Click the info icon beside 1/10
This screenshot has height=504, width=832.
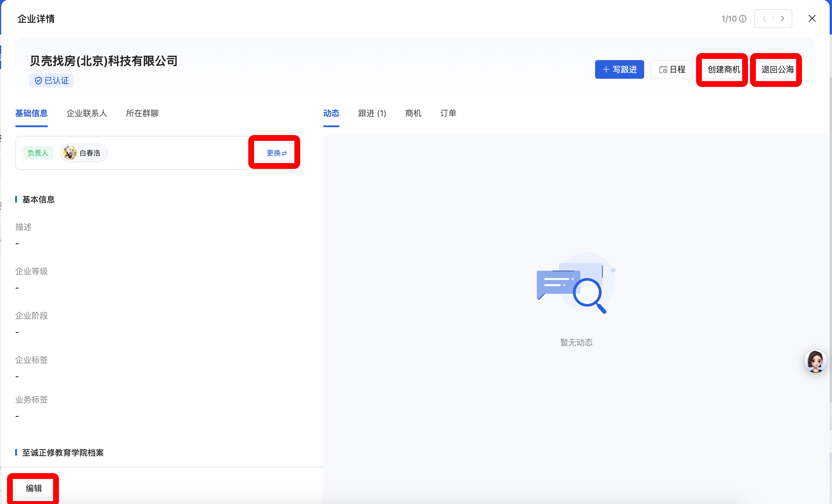(742, 19)
